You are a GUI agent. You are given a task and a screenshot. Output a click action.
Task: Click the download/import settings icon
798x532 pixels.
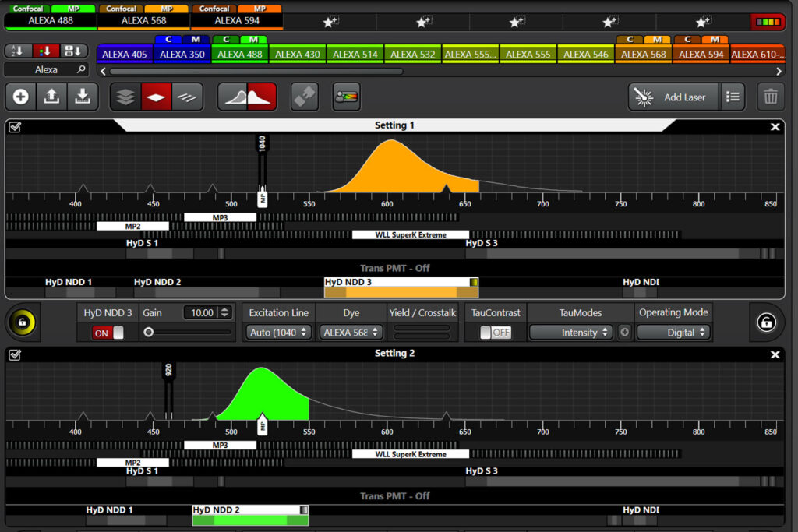[x=81, y=97]
